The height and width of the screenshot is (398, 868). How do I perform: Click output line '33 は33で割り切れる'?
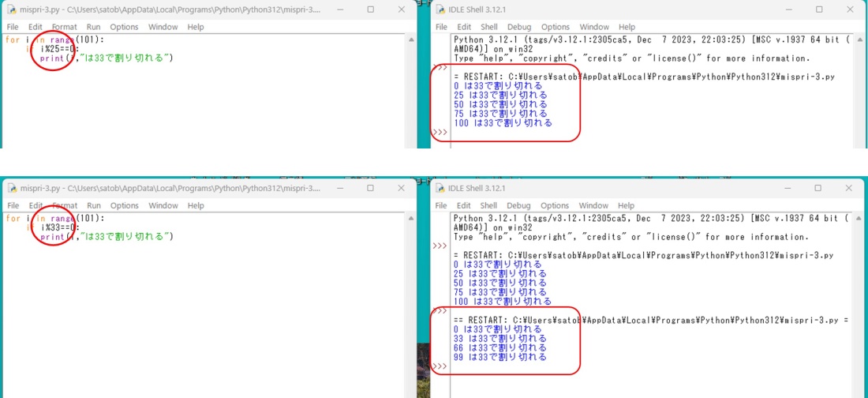(x=499, y=338)
